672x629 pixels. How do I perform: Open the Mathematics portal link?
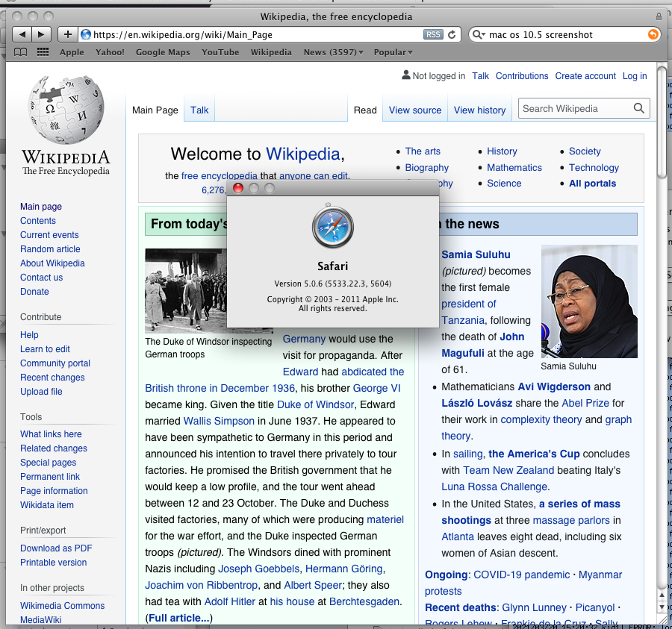pos(514,167)
